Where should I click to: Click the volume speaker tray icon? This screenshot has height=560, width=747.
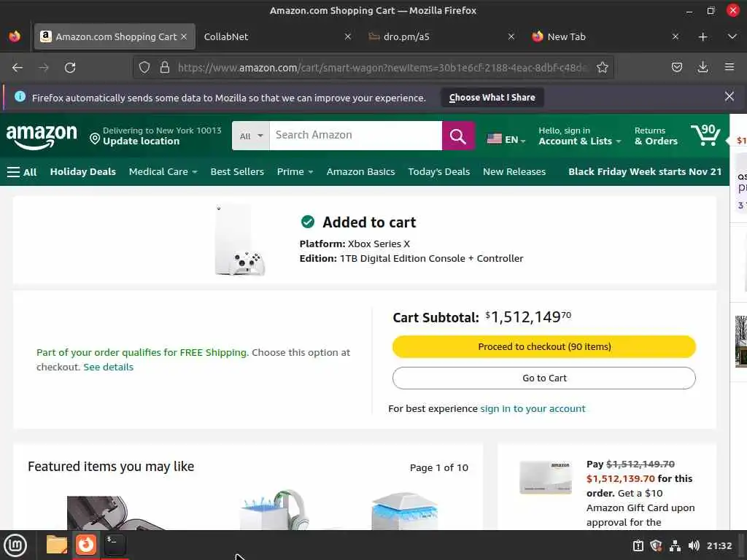[x=694, y=545]
